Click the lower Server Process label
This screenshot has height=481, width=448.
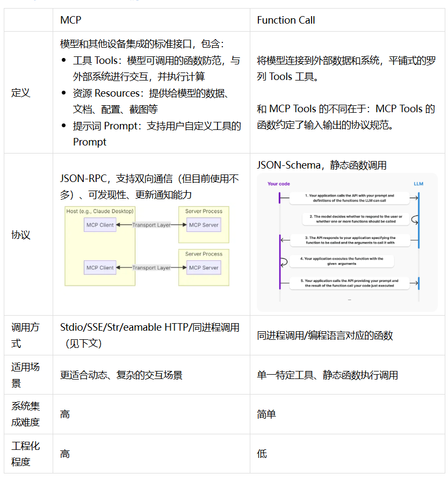click(x=204, y=254)
